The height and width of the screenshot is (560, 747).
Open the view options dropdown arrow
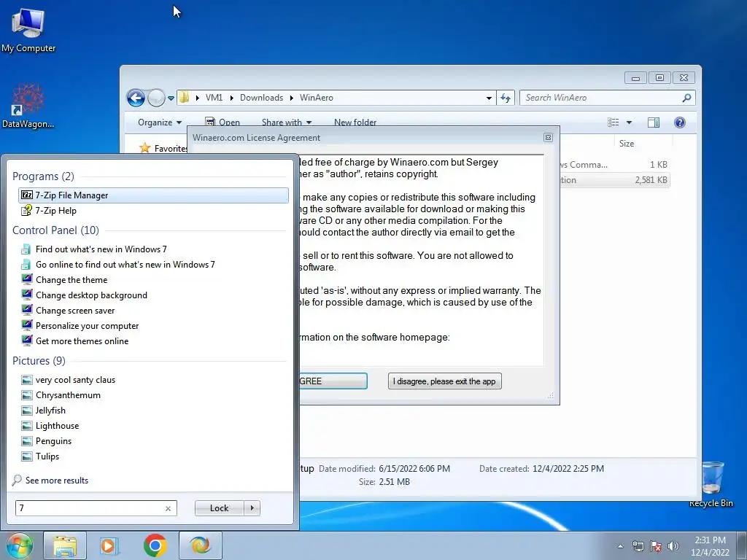coord(629,122)
